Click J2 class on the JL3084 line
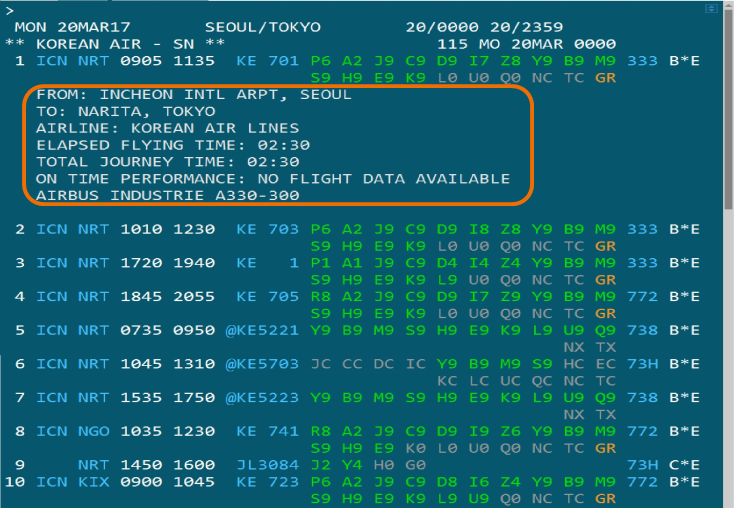This screenshot has width=734, height=508. coord(320,465)
